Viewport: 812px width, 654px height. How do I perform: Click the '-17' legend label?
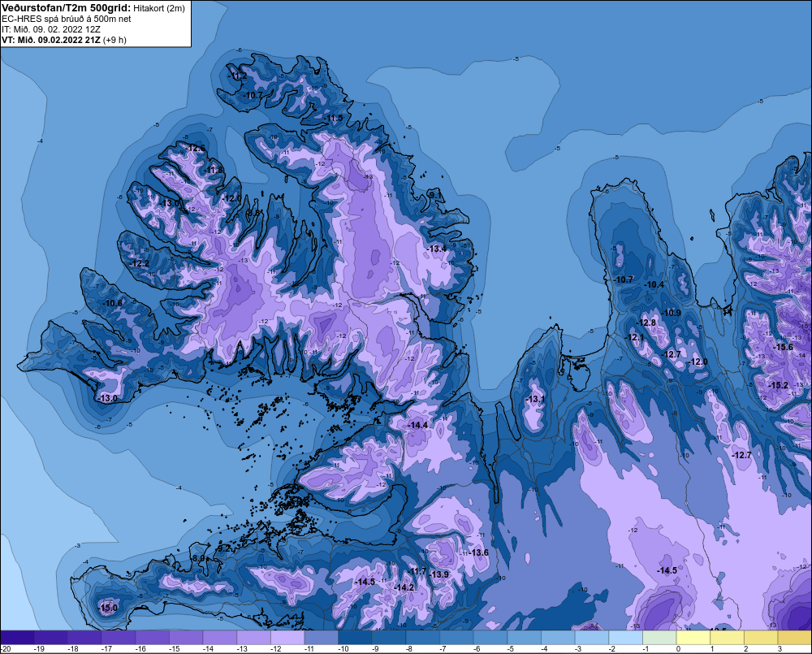(x=106, y=649)
